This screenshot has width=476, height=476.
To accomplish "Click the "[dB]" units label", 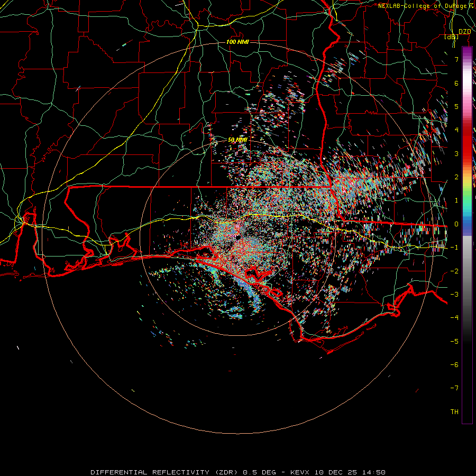I will pyautogui.click(x=452, y=37).
